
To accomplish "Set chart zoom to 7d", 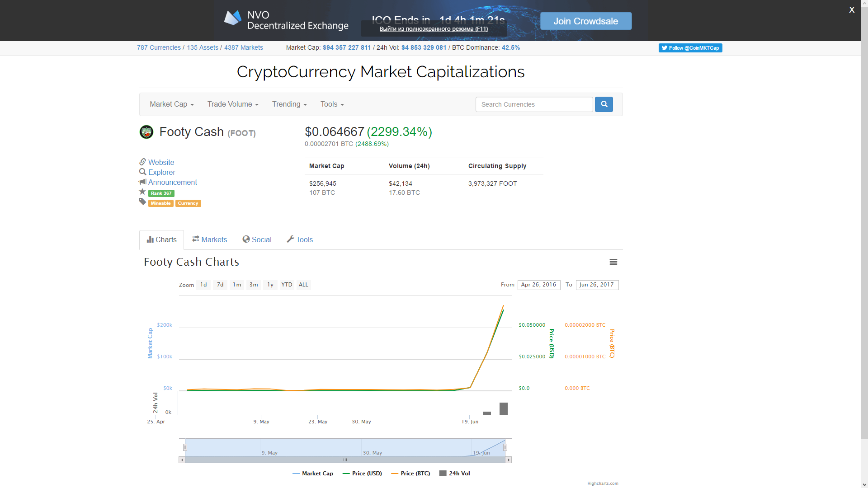I will point(220,285).
